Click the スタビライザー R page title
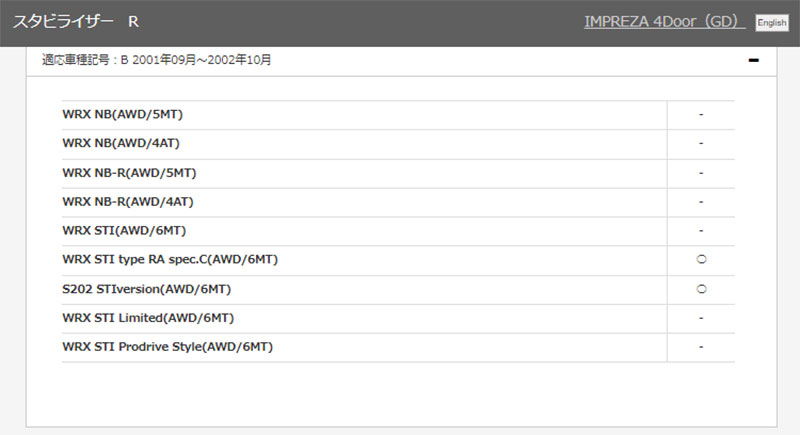800x435 pixels. [x=75, y=21]
